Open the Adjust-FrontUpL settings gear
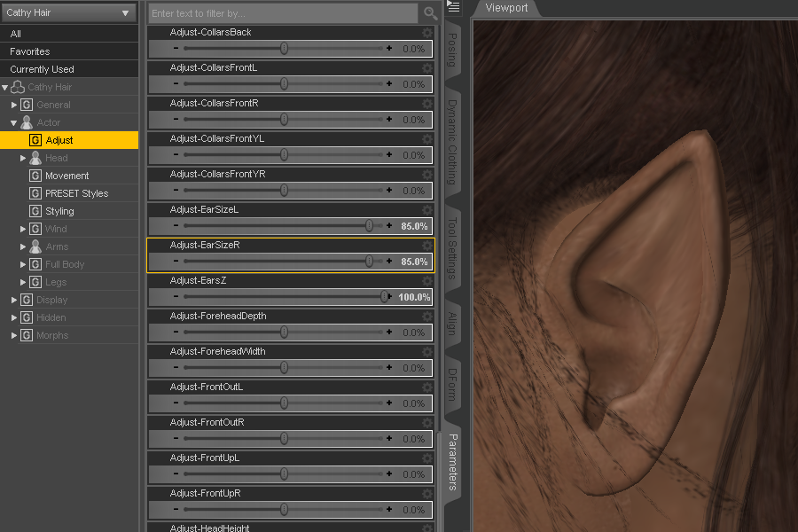This screenshot has height=532, width=798. tap(427, 458)
